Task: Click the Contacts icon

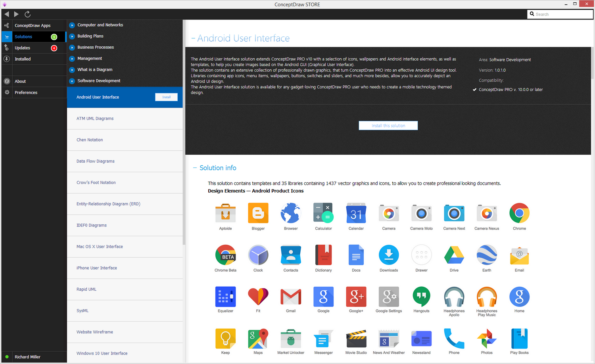Action: coord(291,255)
